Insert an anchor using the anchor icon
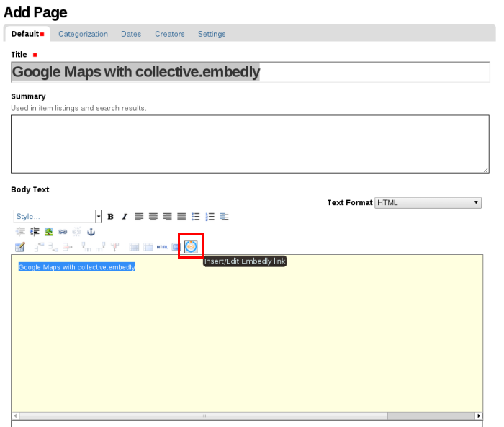 (91, 232)
